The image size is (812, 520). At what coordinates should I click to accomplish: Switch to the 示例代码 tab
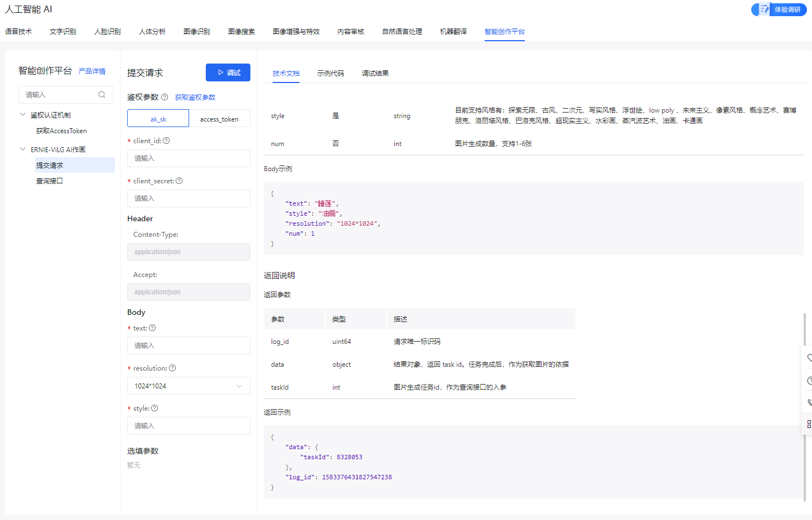point(330,74)
